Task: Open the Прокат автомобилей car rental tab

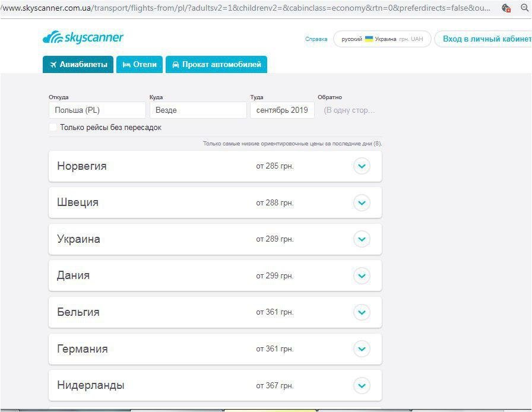Action: (216, 65)
